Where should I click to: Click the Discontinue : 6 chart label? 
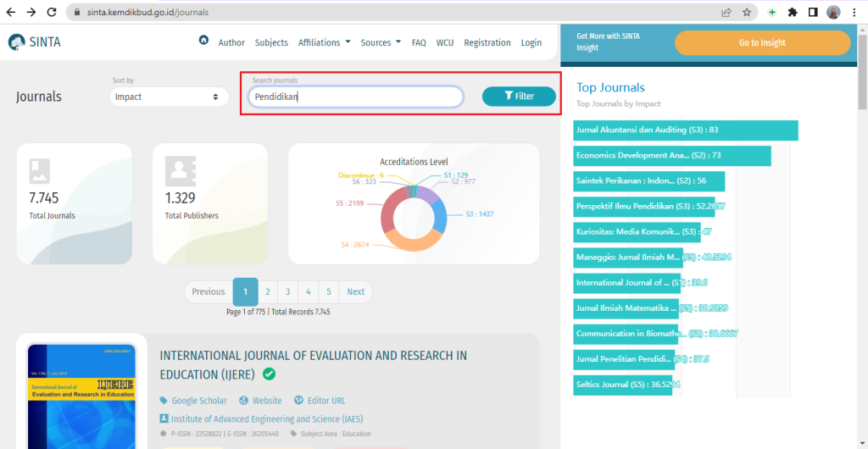click(x=361, y=175)
